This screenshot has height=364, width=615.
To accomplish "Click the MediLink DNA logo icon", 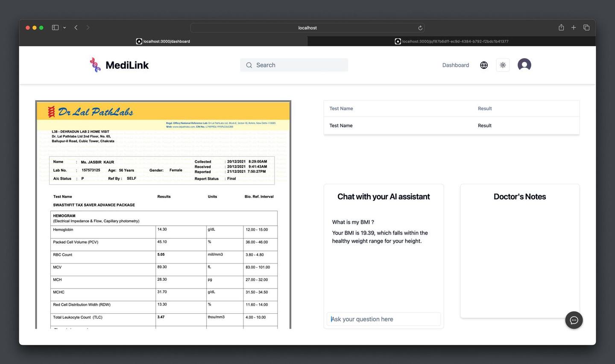I will (x=95, y=65).
